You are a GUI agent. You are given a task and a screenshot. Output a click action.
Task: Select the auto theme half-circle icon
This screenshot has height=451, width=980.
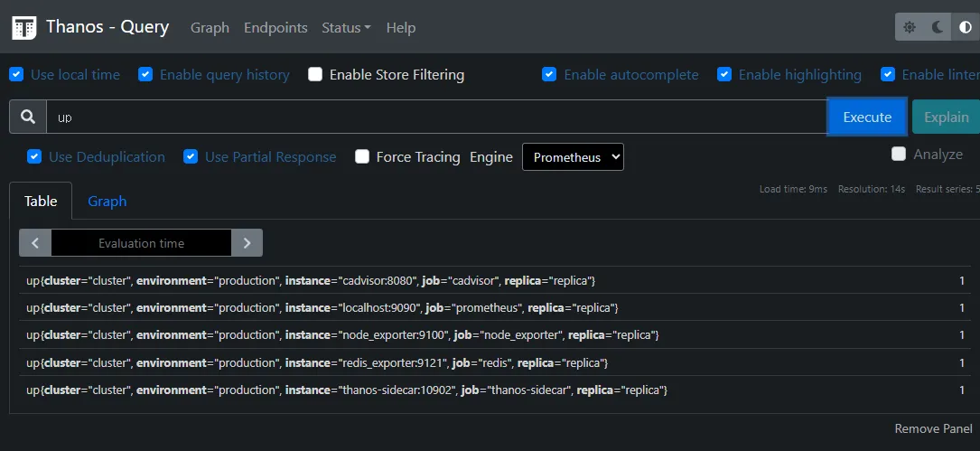click(966, 27)
